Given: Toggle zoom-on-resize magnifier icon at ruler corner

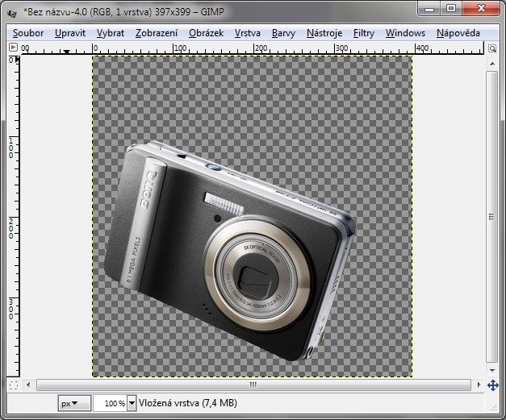Looking at the screenshot, I should (x=491, y=48).
